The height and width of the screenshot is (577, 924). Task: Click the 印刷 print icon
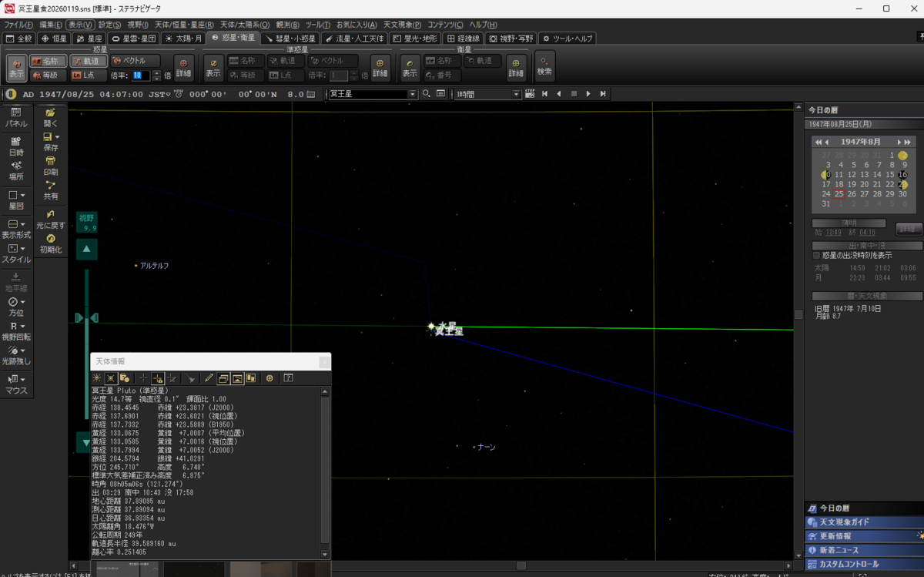[x=51, y=166]
